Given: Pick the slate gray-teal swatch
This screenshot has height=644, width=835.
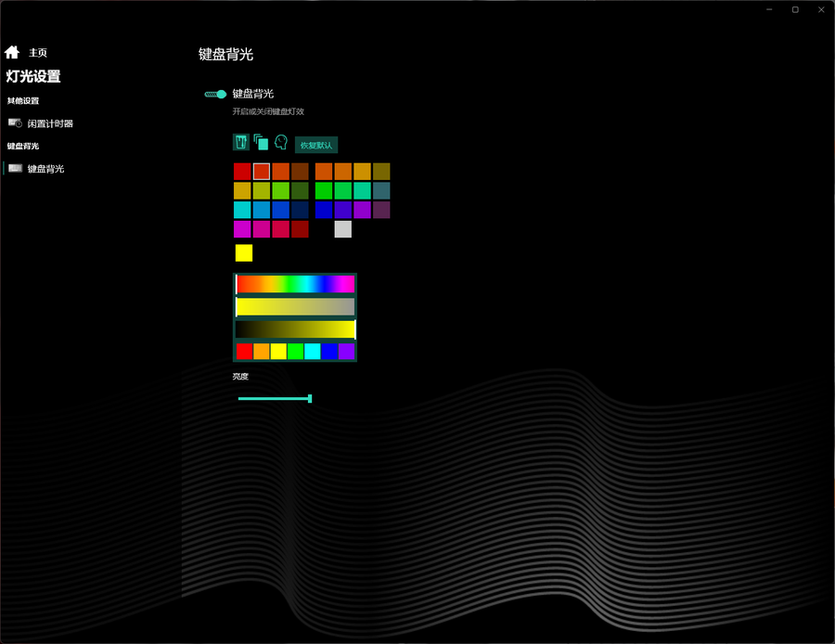Looking at the screenshot, I should 381,191.
